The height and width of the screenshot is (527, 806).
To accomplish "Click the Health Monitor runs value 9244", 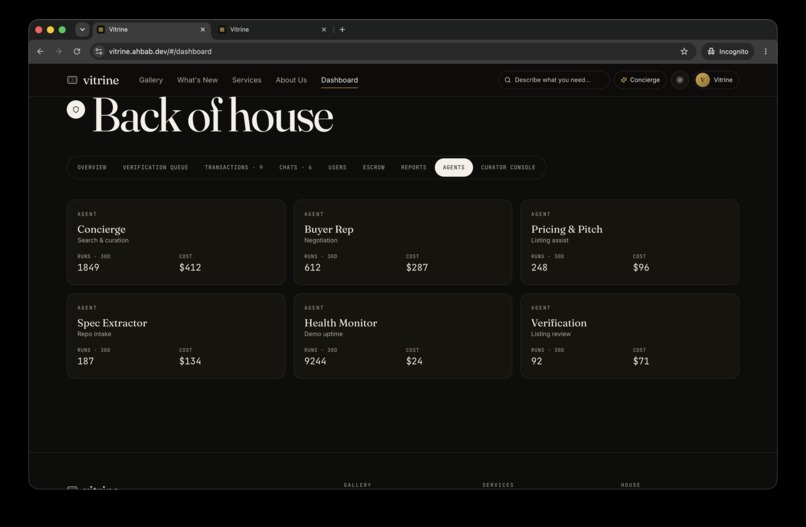I will 315,361.
